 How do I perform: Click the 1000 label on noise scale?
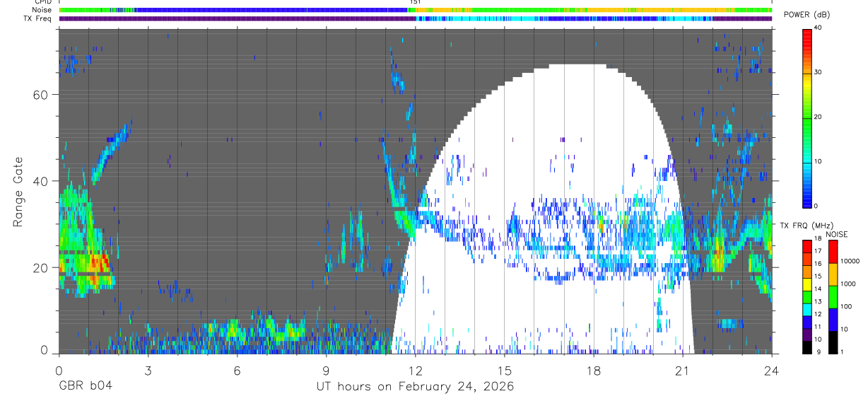coord(848,284)
